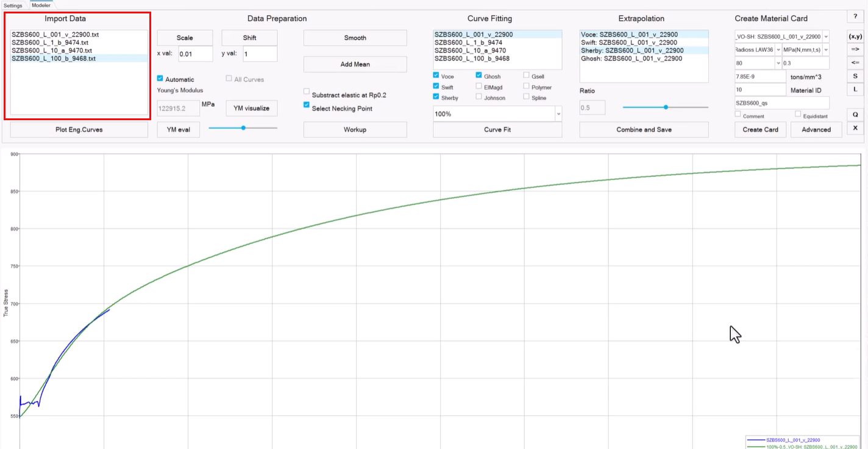Click the <= transfer arrow icon
The image size is (868, 449).
point(855,63)
